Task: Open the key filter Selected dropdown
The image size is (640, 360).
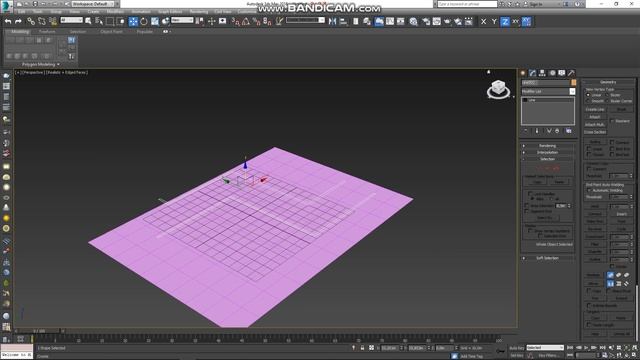Action: click(545, 348)
